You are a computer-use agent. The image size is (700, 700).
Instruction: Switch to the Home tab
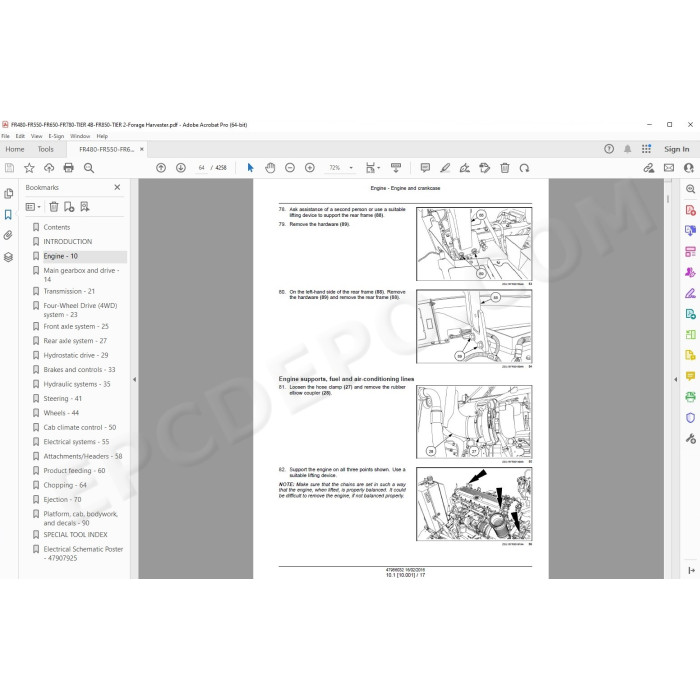coord(15,149)
